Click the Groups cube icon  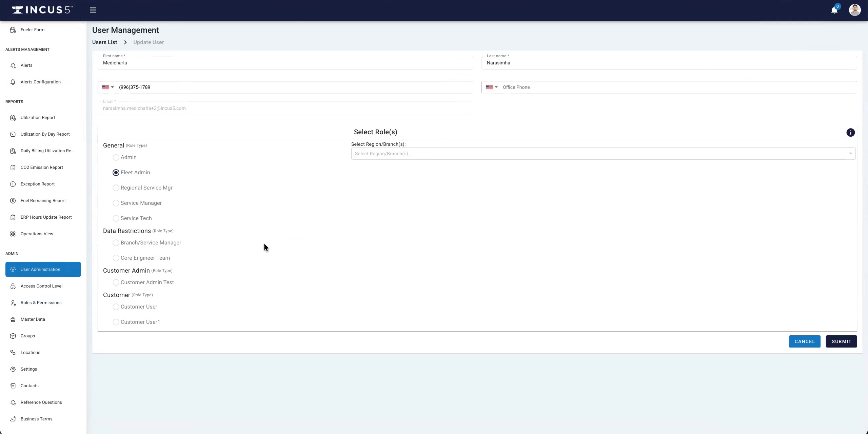pyautogui.click(x=13, y=336)
